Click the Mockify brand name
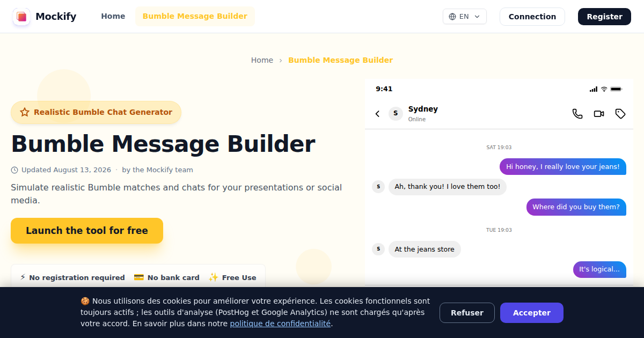Viewport: 644px width, 338px height. pos(56,17)
